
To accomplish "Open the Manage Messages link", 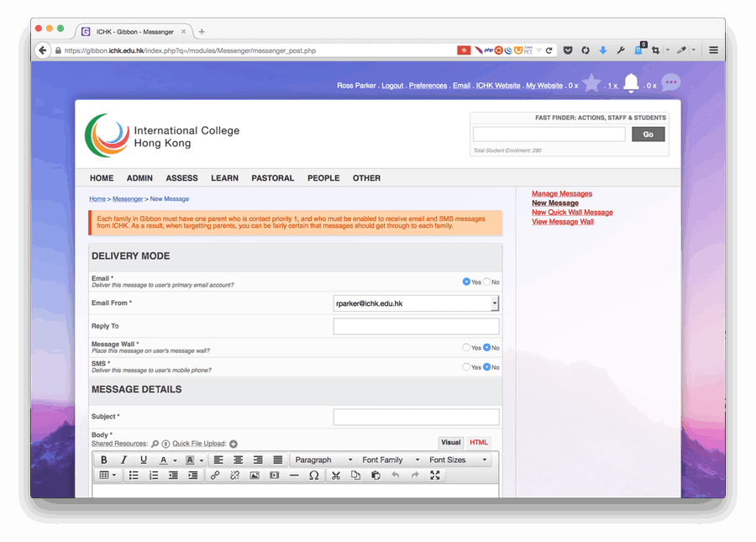I will point(562,194).
